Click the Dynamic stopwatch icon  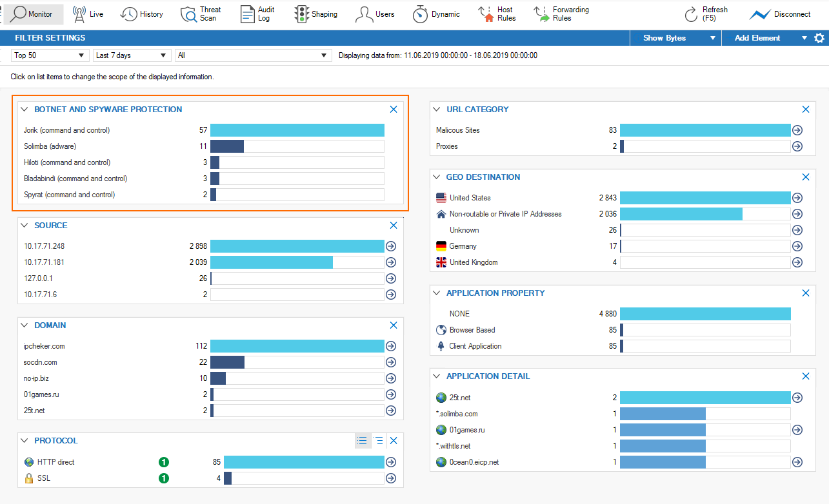[421, 14]
